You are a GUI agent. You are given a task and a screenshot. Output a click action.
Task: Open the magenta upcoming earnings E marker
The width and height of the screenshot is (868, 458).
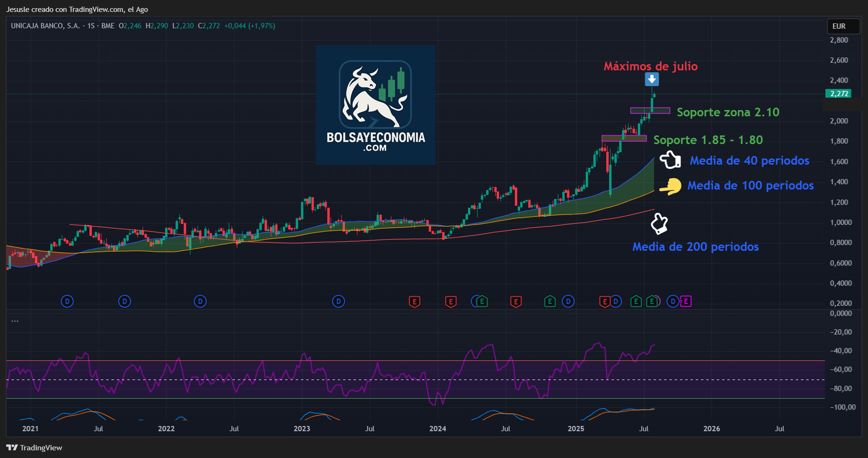pos(686,302)
